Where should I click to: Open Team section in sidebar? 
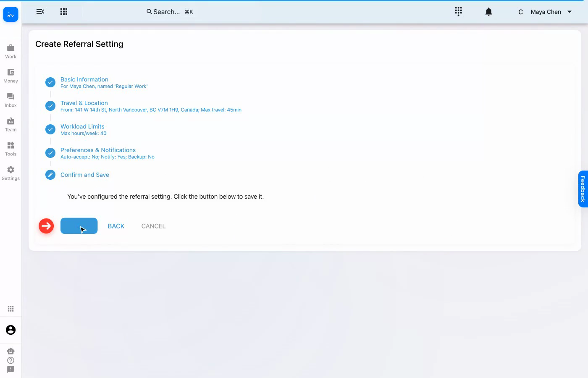10,124
